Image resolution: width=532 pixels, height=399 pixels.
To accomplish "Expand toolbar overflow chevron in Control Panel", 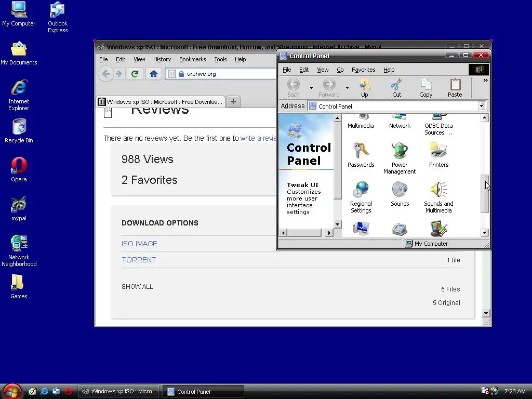I will pos(486,81).
